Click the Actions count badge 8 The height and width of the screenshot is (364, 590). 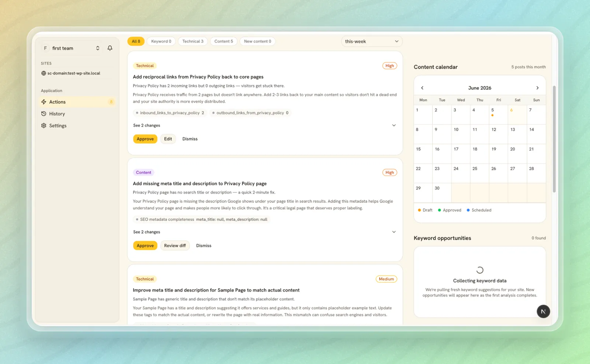coord(111,102)
